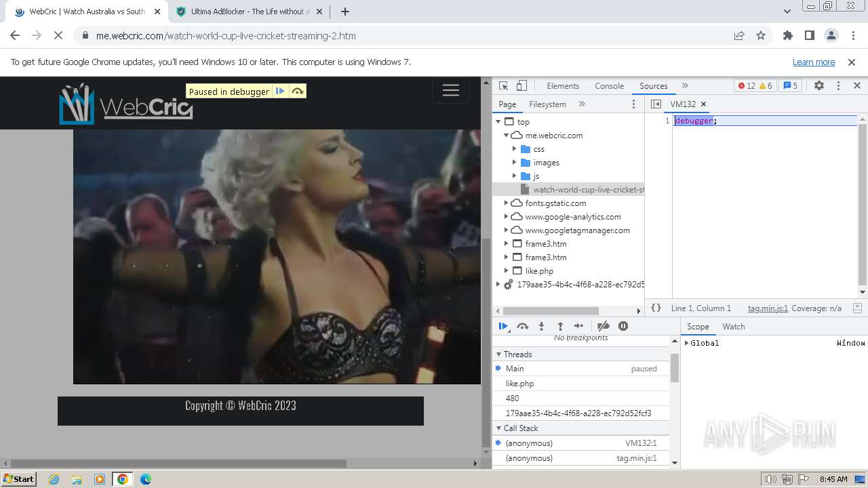The height and width of the screenshot is (488, 868).
Task: Toggle the device toolbar in DevTools
Action: click(x=521, y=86)
